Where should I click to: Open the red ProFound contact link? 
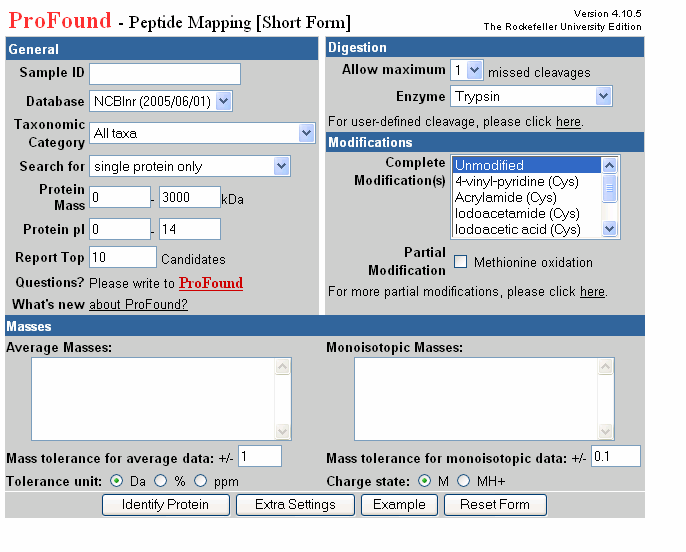211,283
